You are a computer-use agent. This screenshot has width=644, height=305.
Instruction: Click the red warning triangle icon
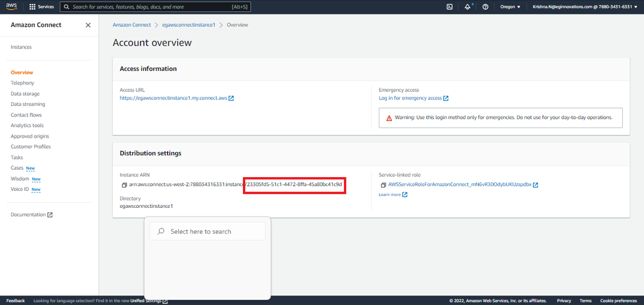389,118
